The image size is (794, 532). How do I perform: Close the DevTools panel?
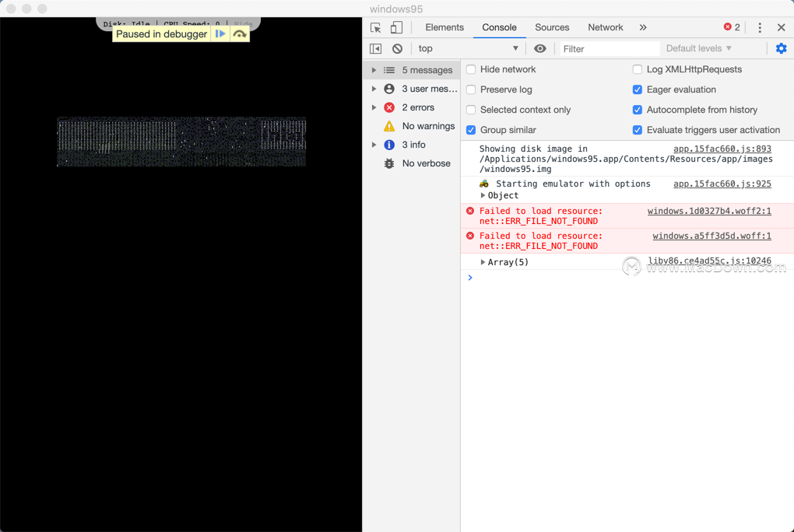782,27
